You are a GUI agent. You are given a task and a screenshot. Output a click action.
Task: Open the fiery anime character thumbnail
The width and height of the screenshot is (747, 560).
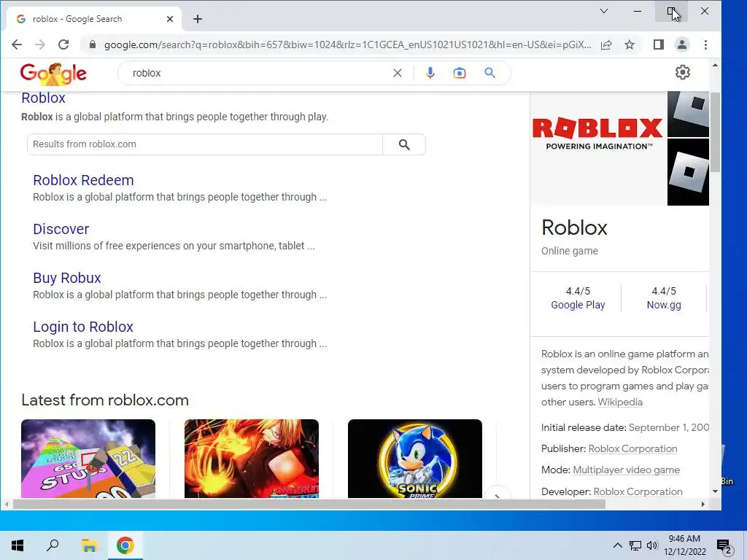coord(252,459)
